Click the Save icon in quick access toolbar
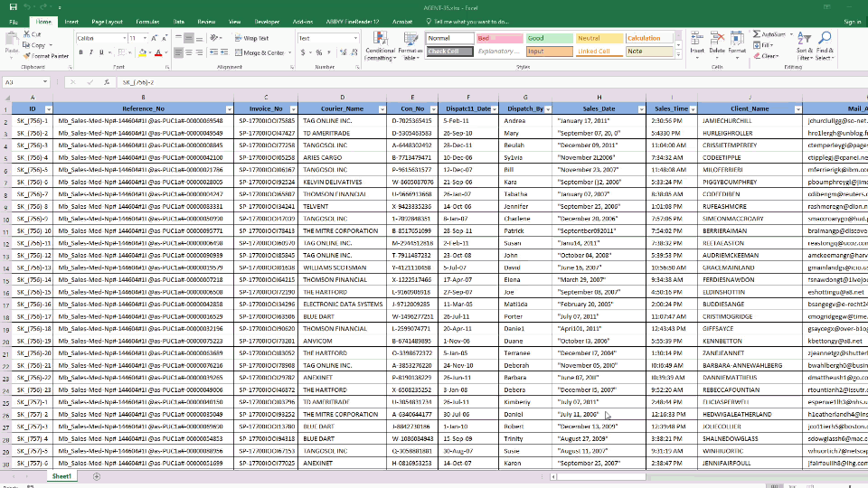This screenshot has width=868, height=488. pyautogui.click(x=14, y=7)
